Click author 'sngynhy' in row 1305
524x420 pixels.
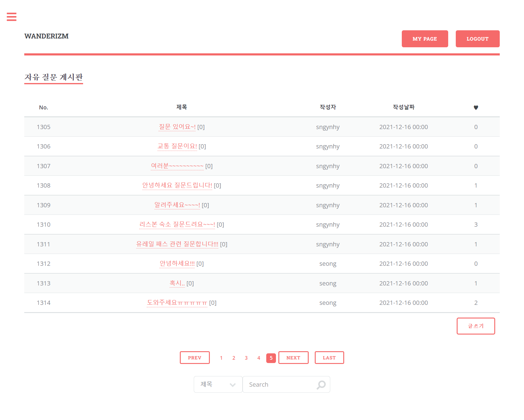328,127
